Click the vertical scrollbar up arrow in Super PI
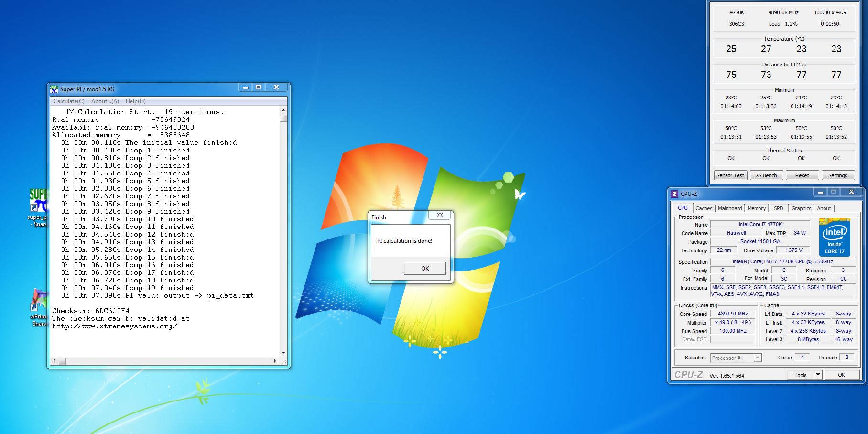 coord(283,110)
